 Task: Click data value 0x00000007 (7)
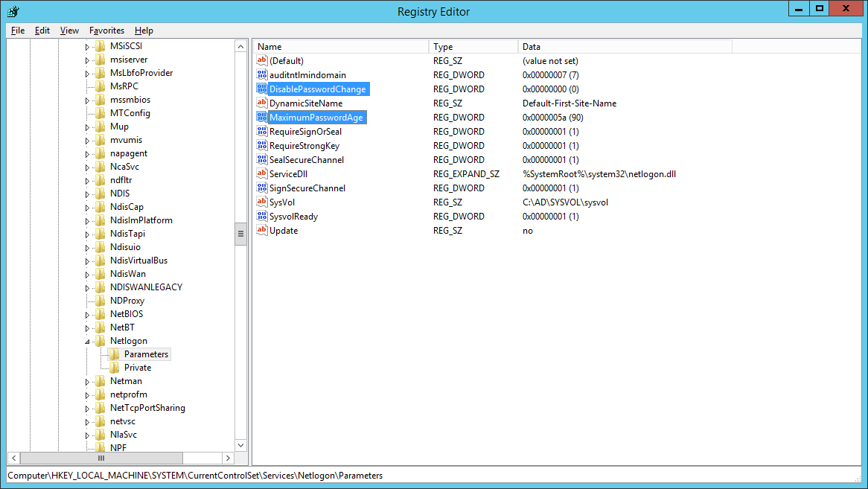tap(550, 75)
